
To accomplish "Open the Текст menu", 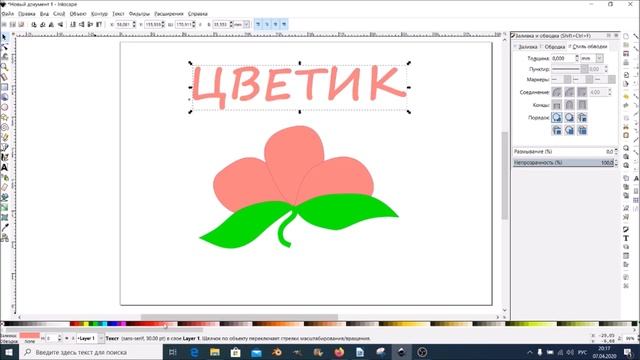I will 118,14.
